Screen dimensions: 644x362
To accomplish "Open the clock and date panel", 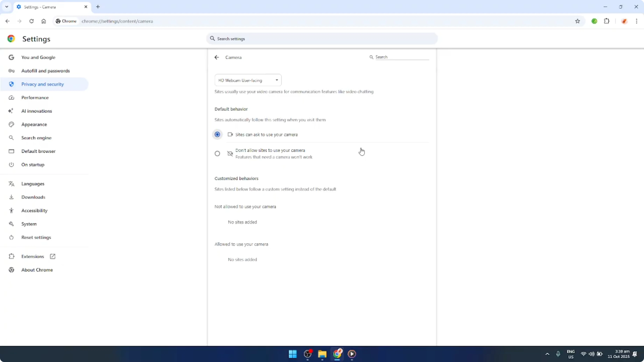I will tap(618, 354).
